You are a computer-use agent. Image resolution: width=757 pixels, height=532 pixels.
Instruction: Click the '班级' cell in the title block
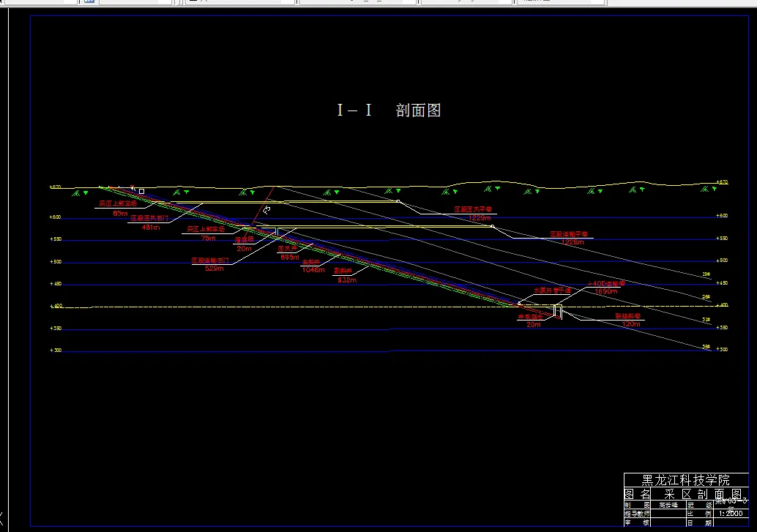[x=700, y=505]
